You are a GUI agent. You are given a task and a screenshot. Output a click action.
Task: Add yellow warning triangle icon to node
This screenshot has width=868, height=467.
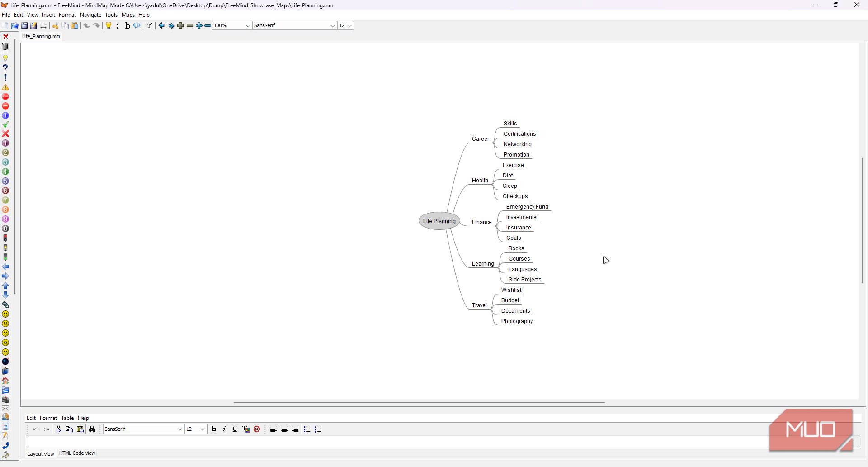5,87
